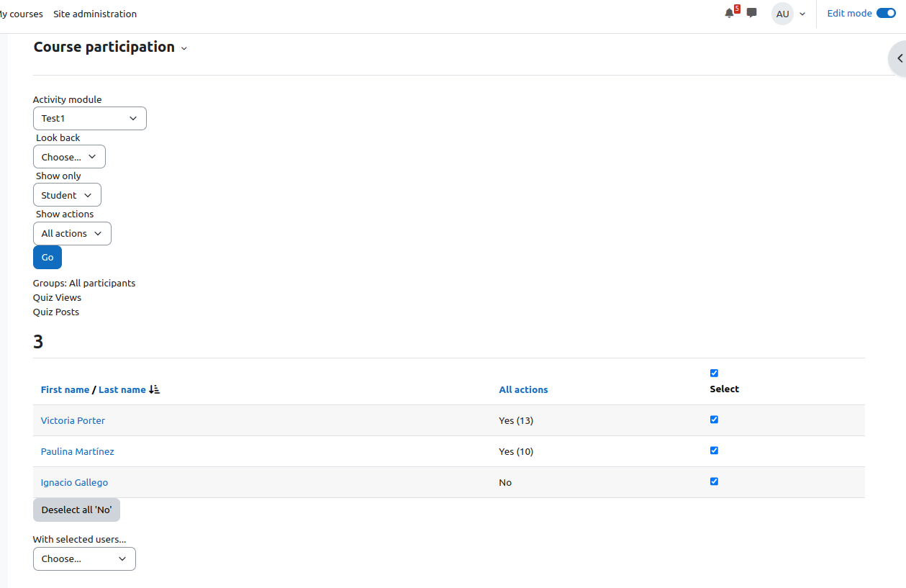The image size is (906, 588).
Task: Open Site administration menu item
Action: (95, 14)
